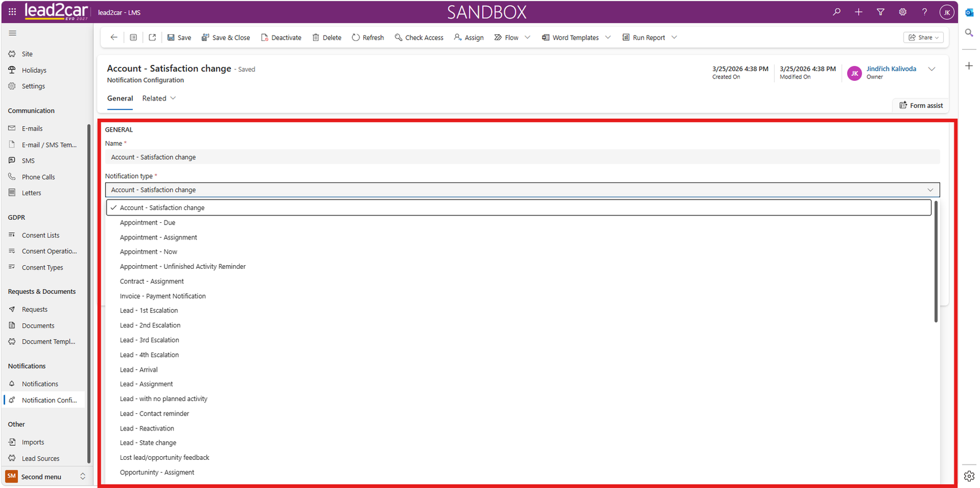Click the plus quick-create icon in the header
Screen dimensions: 980x488
(x=859, y=12)
